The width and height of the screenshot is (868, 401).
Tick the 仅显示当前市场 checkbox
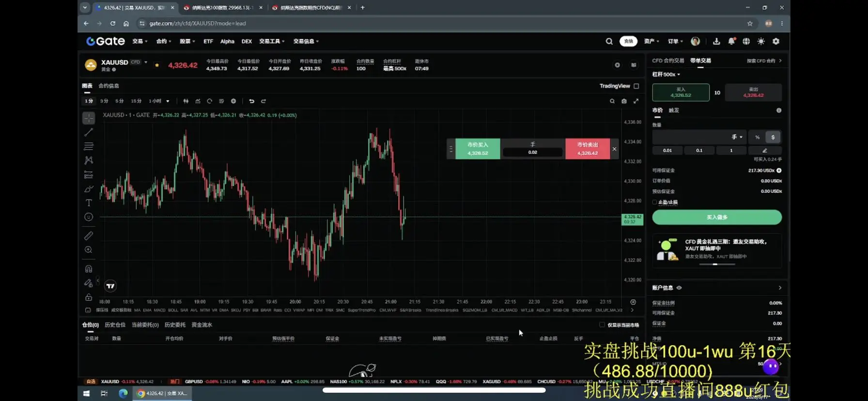[602, 325]
